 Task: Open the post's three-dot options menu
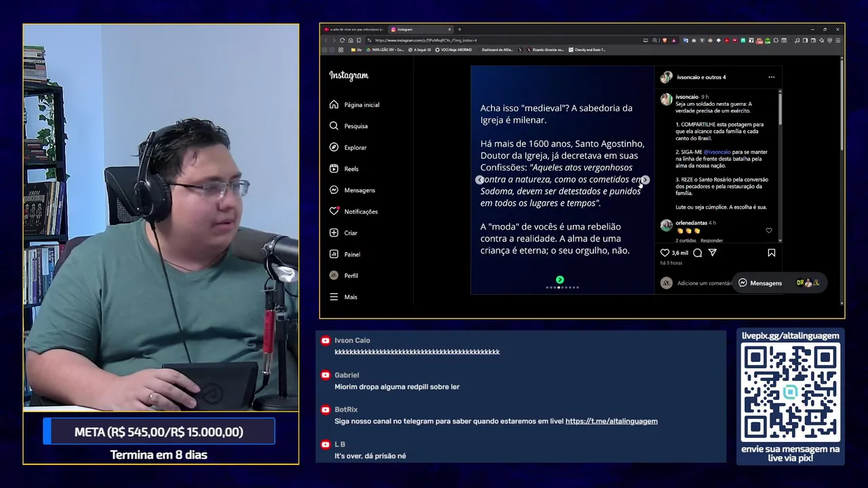coord(771,77)
